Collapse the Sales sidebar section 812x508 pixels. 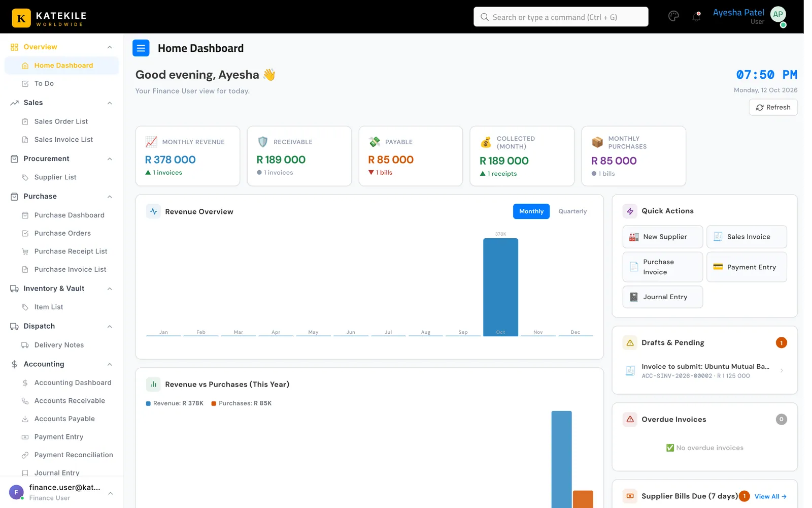click(x=110, y=103)
